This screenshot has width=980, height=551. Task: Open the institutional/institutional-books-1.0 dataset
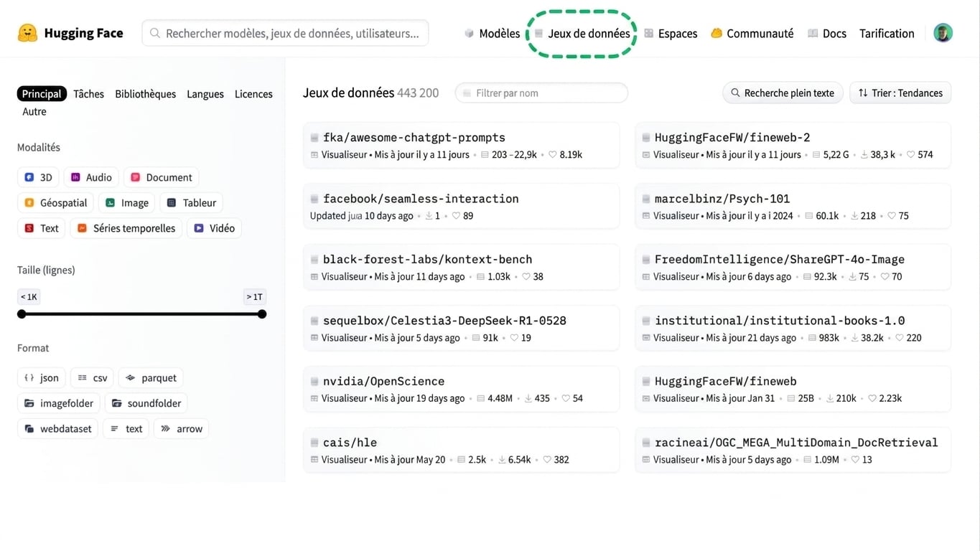click(793, 328)
